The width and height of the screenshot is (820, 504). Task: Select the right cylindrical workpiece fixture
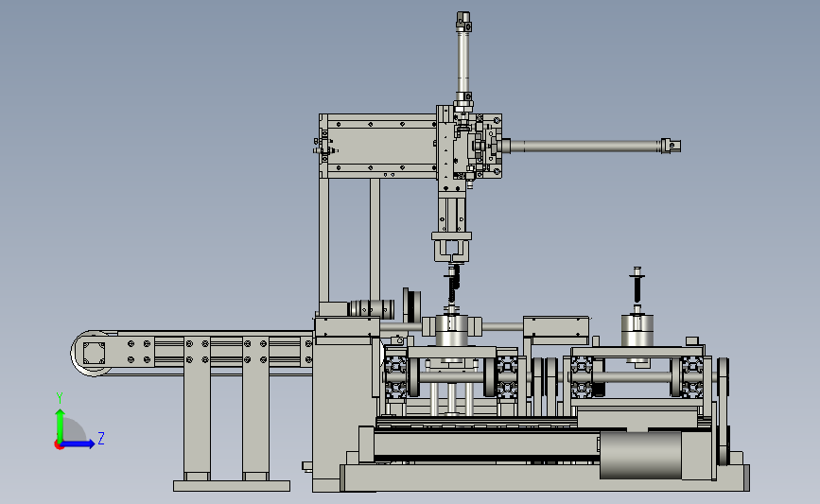[x=637, y=332]
